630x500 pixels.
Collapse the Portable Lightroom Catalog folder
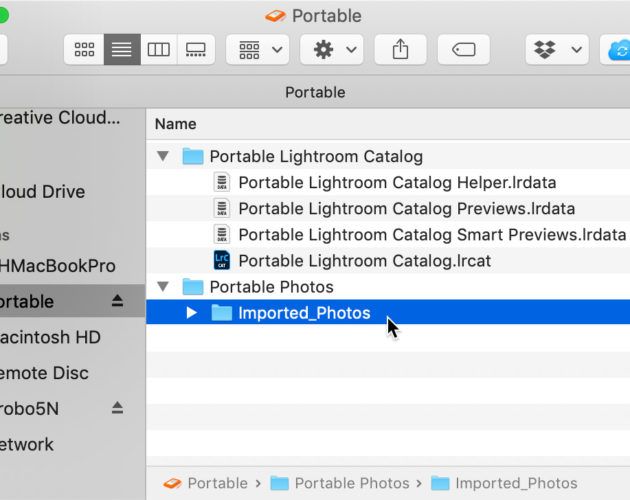click(163, 156)
